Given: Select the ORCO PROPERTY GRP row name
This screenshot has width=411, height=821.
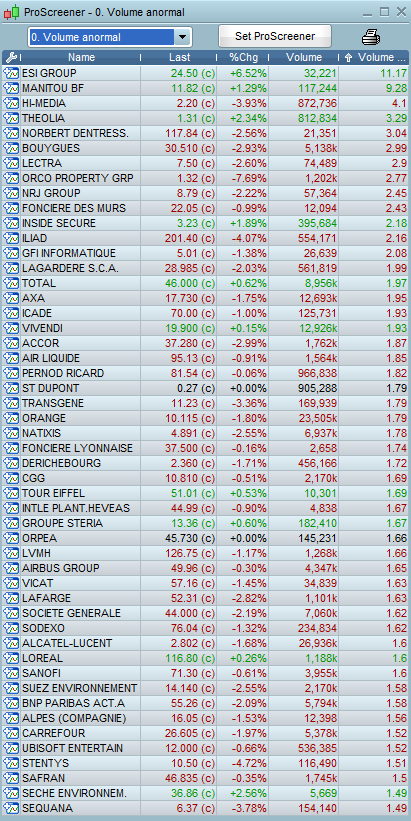Looking at the screenshot, I should click(77, 179).
